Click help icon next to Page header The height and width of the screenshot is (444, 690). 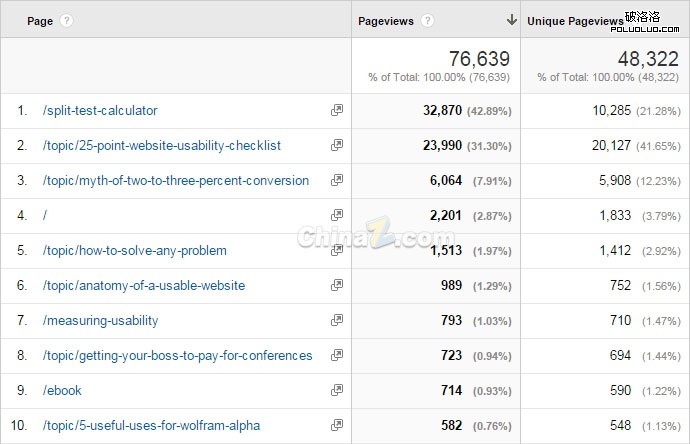tap(66, 20)
